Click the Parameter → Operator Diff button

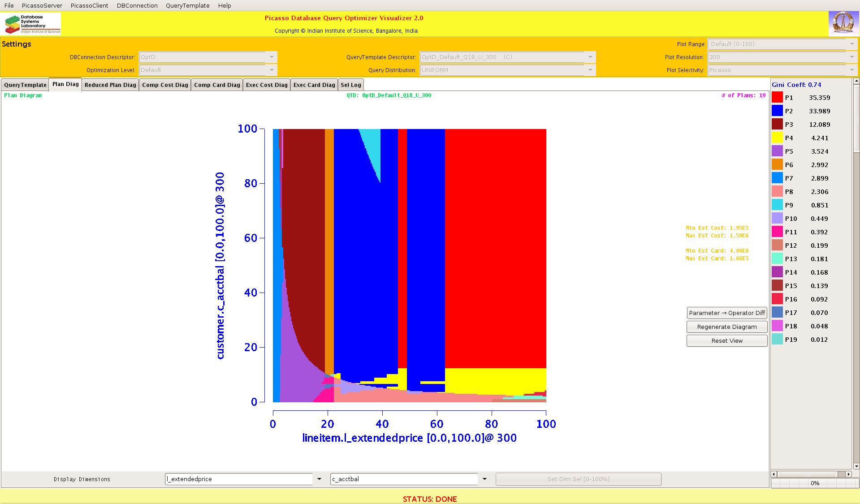pos(726,313)
